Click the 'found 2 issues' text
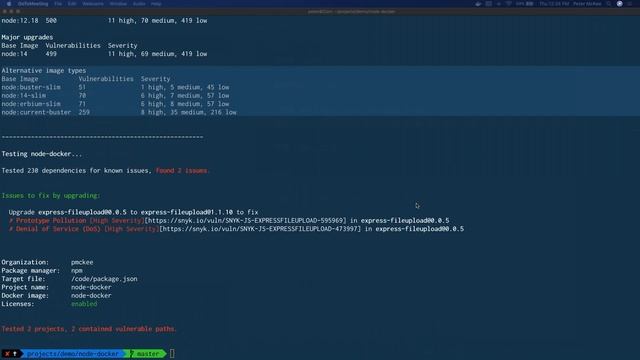 point(182,171)
